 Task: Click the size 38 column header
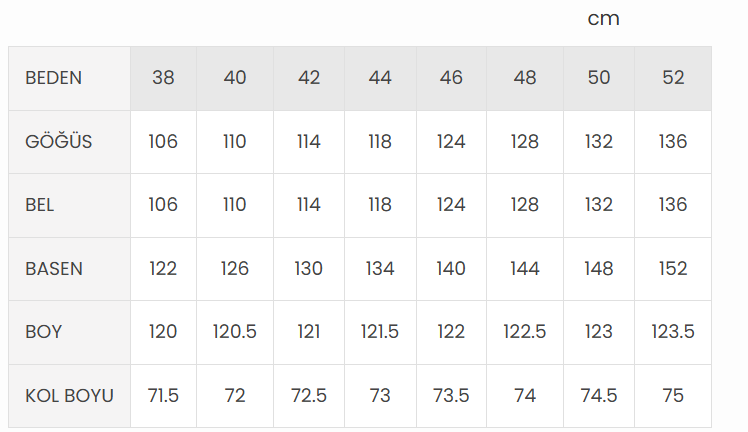[163, 78]
